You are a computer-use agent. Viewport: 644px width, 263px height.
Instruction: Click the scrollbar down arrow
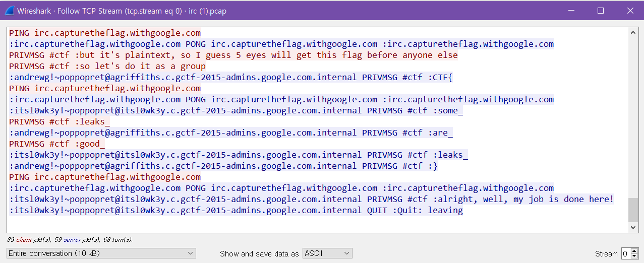tap(633, 228)
